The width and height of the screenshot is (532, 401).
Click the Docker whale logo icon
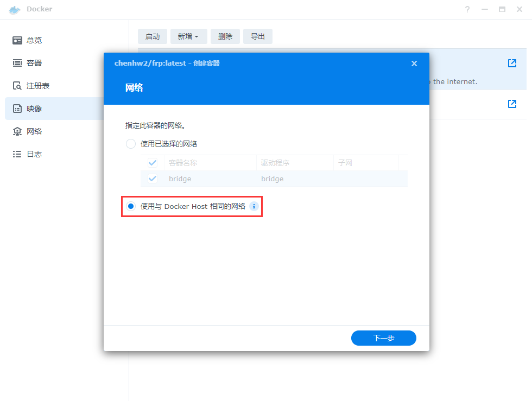pyautogui.click(x=15, y=10)
